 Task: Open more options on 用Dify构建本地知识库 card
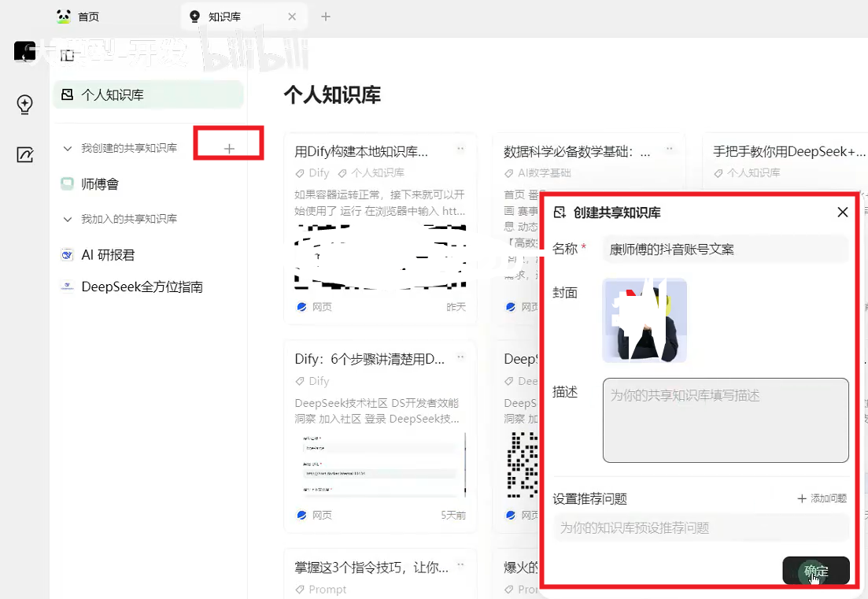(x=460, y=148)
